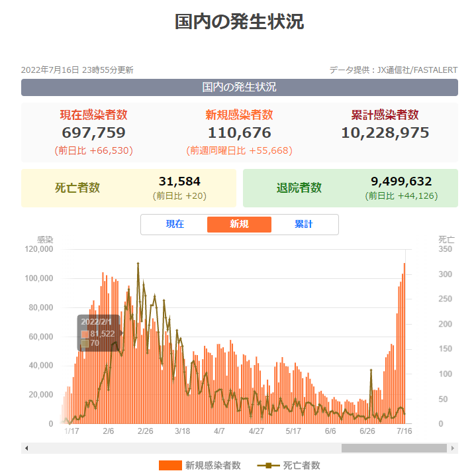
Task: Click the scrollbar left arrow
Action: click(26, 449)
